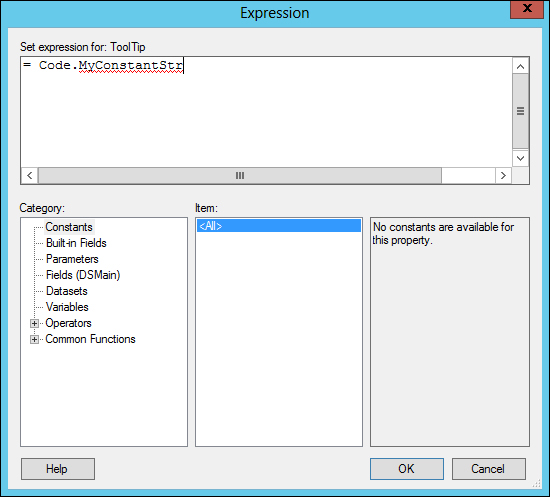Open the Parameters category
The height and width of the screenshot is (497, 550).
click(72, 259)
